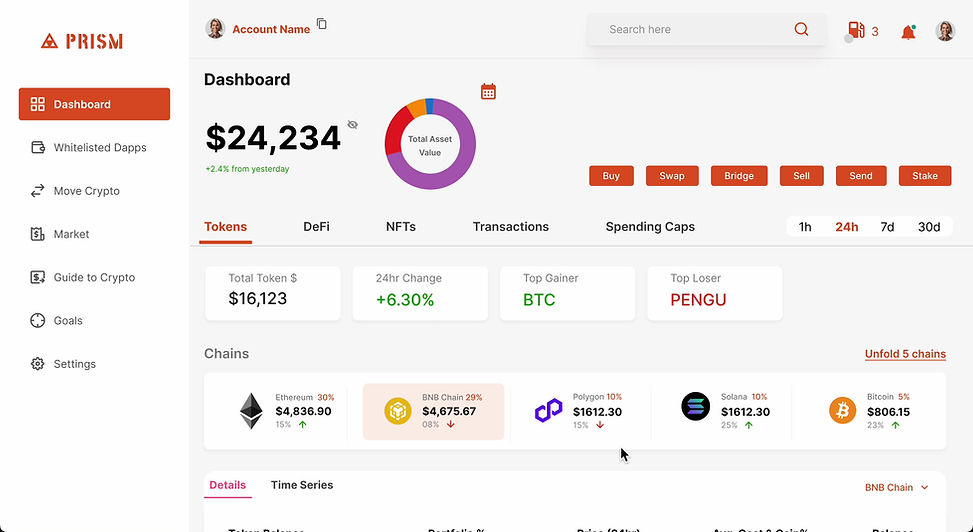The height and width of the screenshot is (532, 973).
Task: Click the Solana chain icon
Action: pyautogui.click(x=696, y=407)
